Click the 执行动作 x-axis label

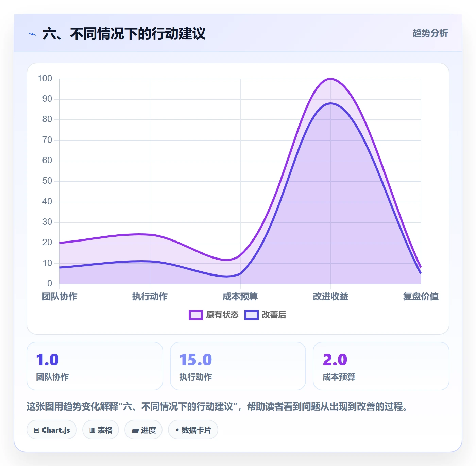(150, 296)
